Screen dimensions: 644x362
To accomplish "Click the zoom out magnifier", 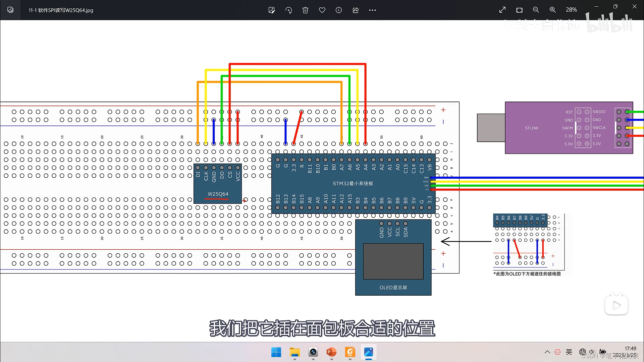I will tap(536, 10).
